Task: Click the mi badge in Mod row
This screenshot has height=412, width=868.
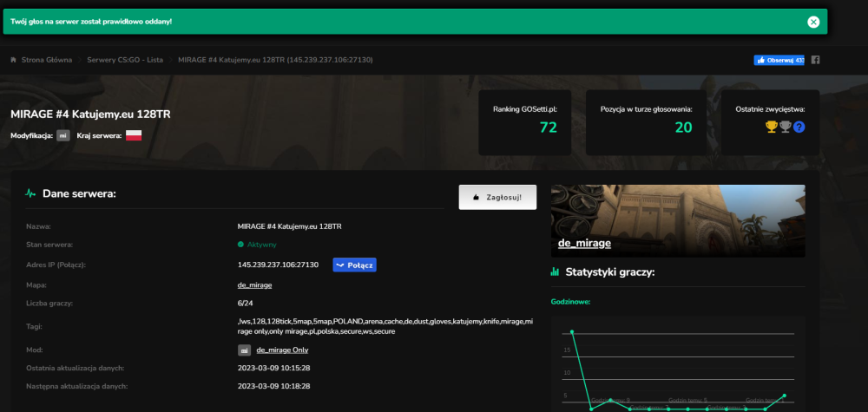Action: coord(244,350)
